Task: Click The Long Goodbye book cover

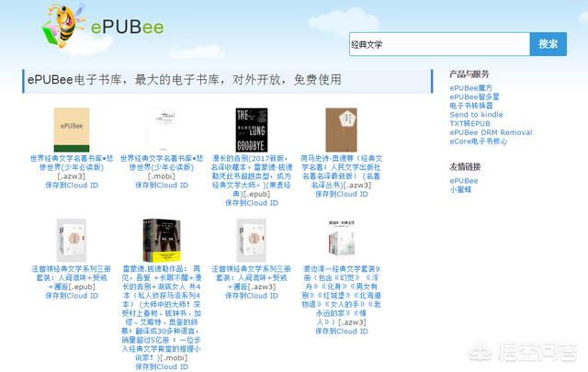Action: 252,130
